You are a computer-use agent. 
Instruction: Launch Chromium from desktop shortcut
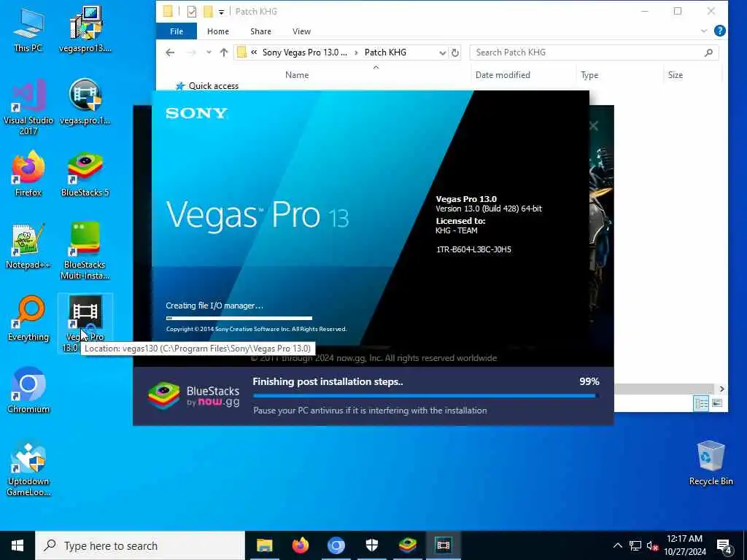pyautogui.click(x=28, y=391)
